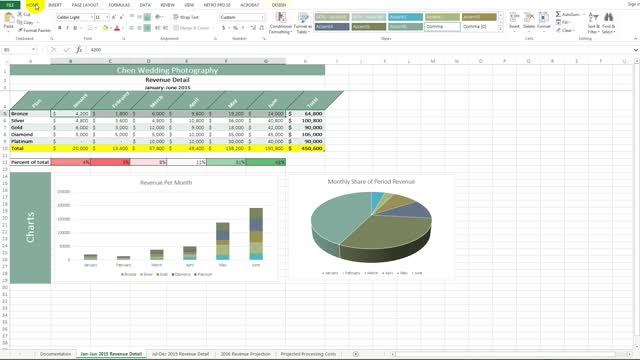Apply Percent Style format

(x=236, y=28)
